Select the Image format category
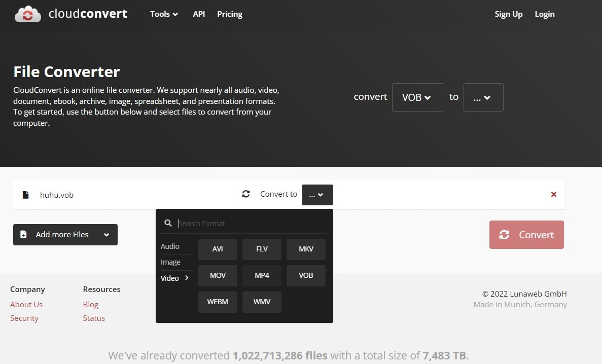 pos(170,262)
